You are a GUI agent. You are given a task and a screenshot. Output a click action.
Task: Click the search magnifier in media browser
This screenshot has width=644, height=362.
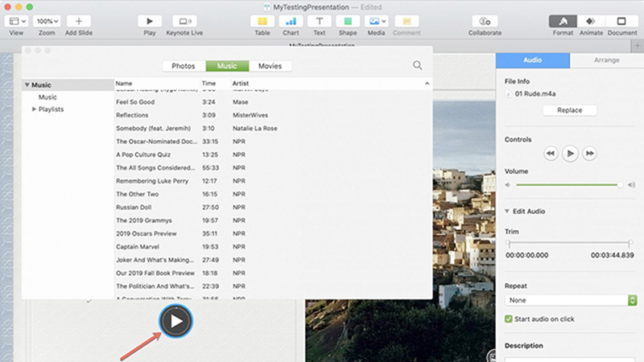click(x=417, y=66)
